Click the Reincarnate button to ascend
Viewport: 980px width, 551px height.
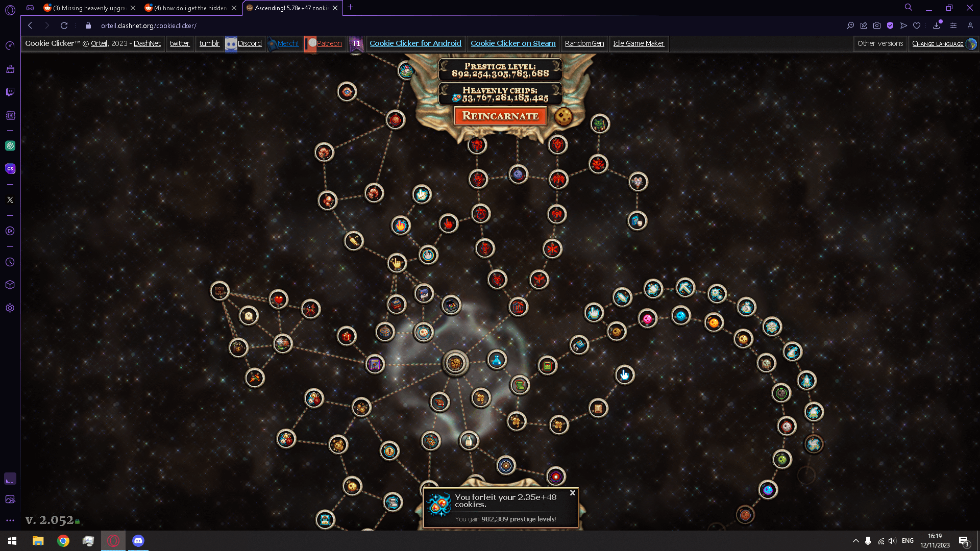[x=501, y=116]
